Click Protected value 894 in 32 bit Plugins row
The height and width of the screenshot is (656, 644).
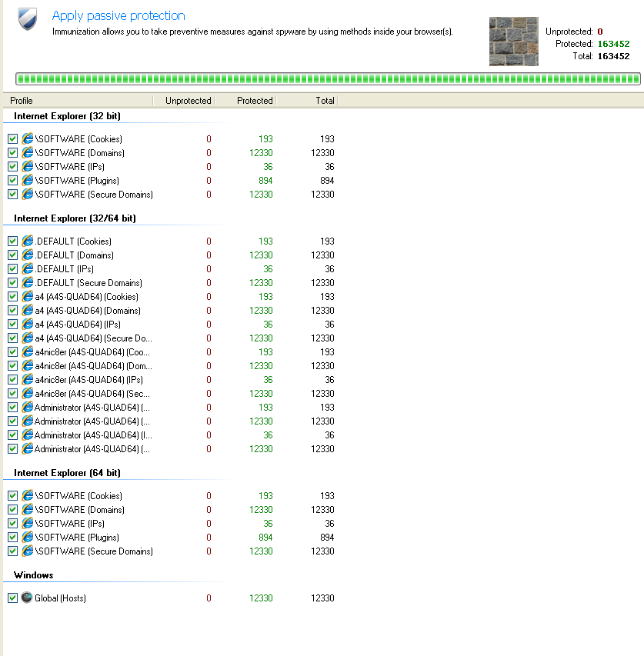(x=265, y=180)
